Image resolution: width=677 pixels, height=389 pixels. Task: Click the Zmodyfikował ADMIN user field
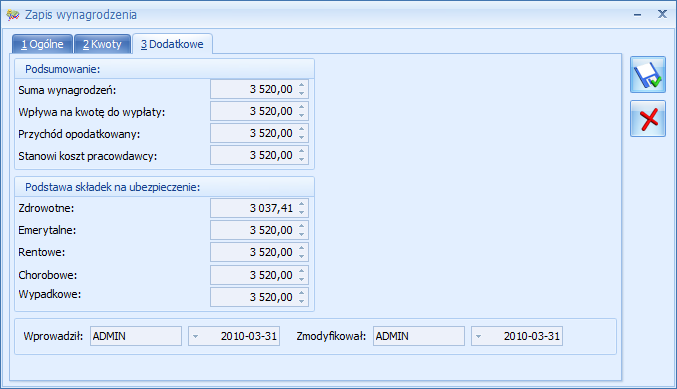pyautogui.click(x=419, y=336)
